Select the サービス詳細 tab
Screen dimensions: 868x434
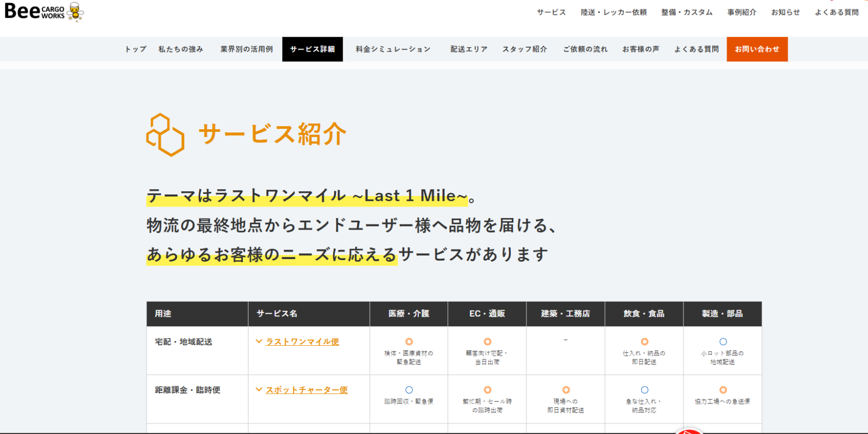click(312, 49)
